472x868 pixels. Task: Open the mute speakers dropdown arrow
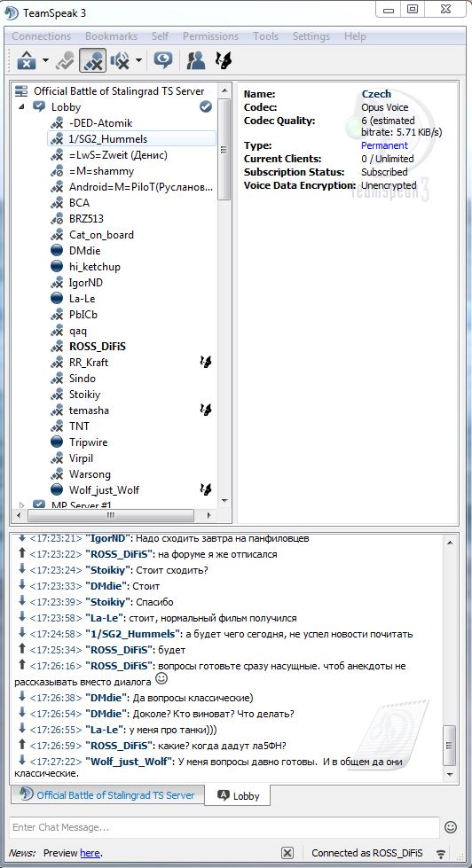click(x=138, y=61)
